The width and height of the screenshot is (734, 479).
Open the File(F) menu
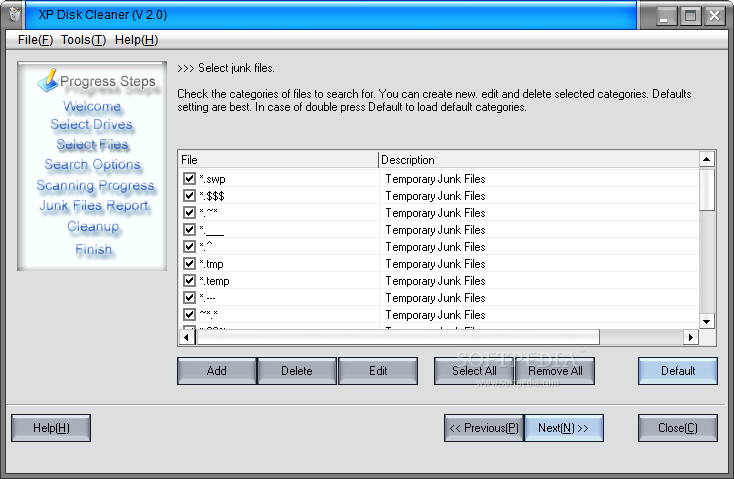[x=35, y=40]
